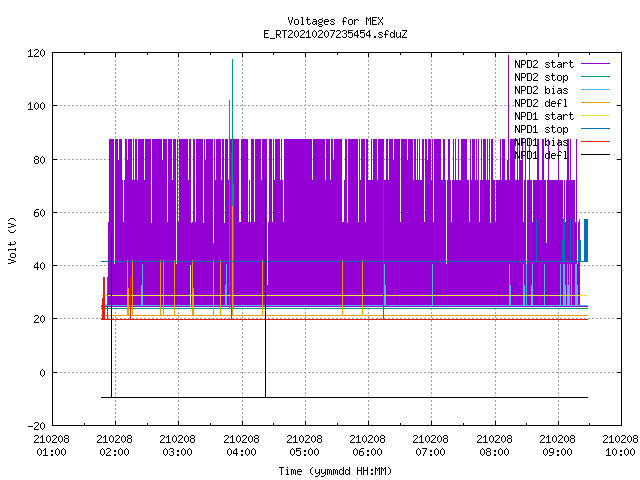The width and height of the screenshot is (640, 480).
Task: Click the tall green spike peak near 04:00
Action: pyautogui.click(x=232, y=60)
